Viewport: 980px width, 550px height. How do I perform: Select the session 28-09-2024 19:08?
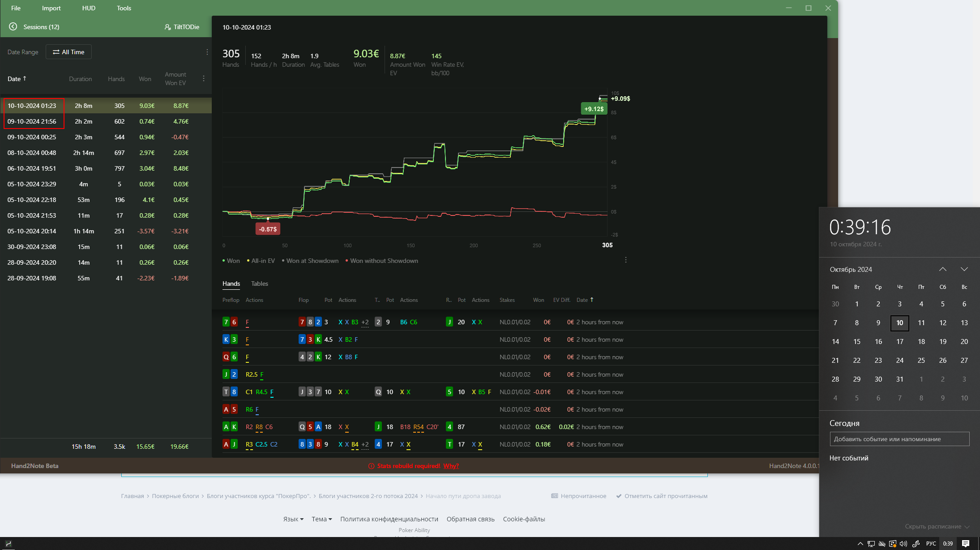(106, 278)
